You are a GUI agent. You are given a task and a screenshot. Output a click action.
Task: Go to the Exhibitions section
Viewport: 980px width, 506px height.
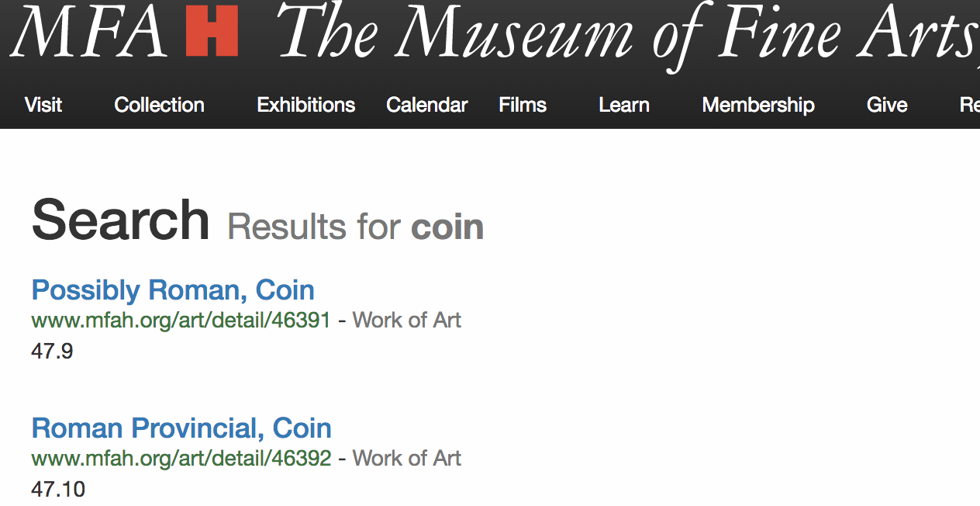(x=306, y=105)
